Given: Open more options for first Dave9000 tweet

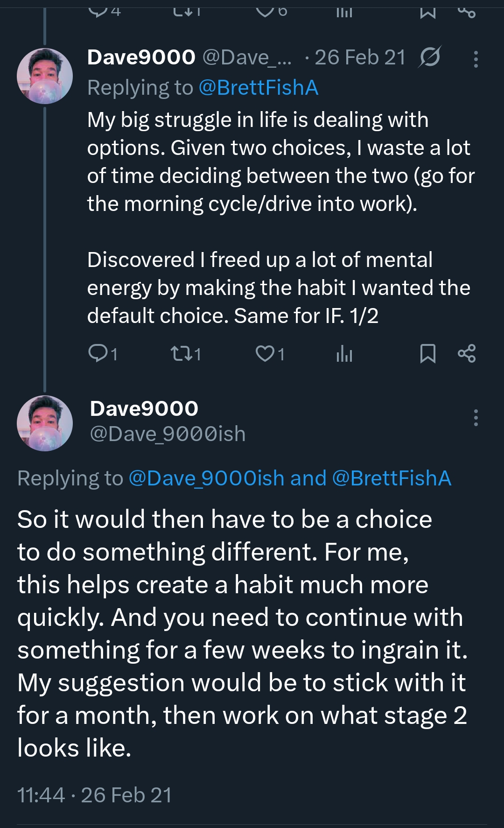Looking at the screenshot, I should (476, 59).
